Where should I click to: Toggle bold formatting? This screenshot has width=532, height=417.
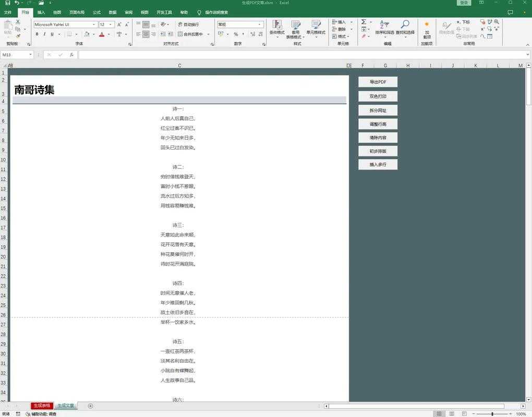pyautogui.click(x=37, y=34)
